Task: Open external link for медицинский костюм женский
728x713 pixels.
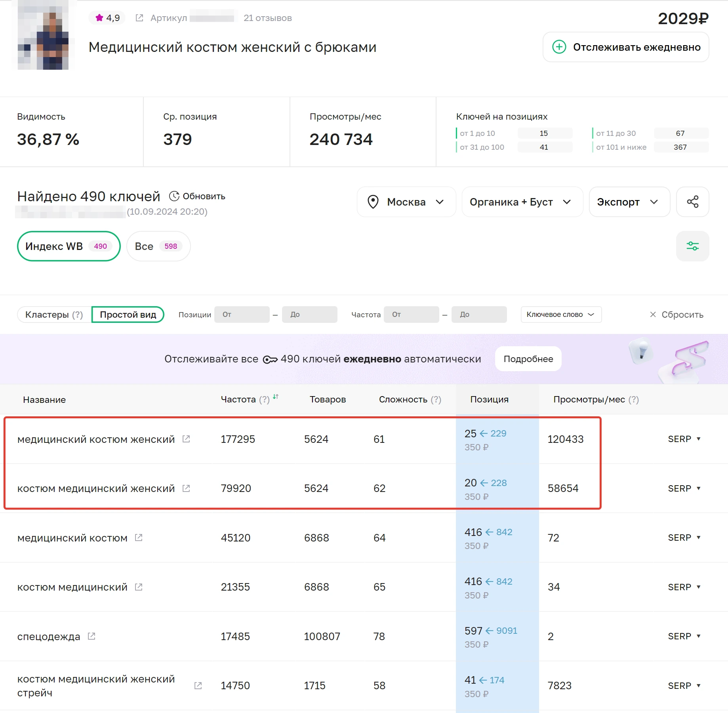Action: click(186, 439)
